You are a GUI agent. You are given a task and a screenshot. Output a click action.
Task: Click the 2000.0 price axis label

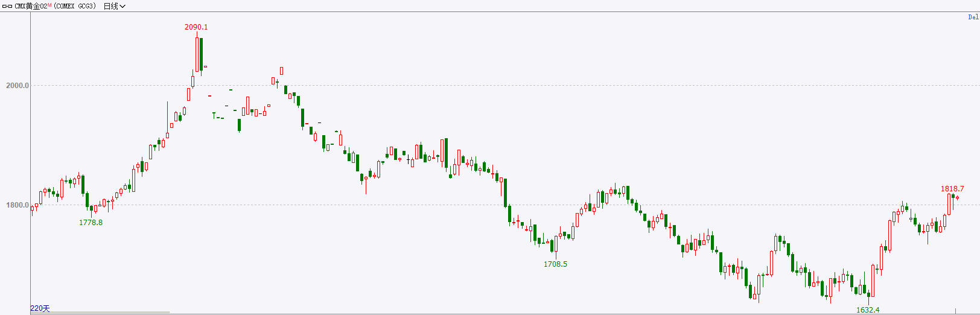(17, 86)
